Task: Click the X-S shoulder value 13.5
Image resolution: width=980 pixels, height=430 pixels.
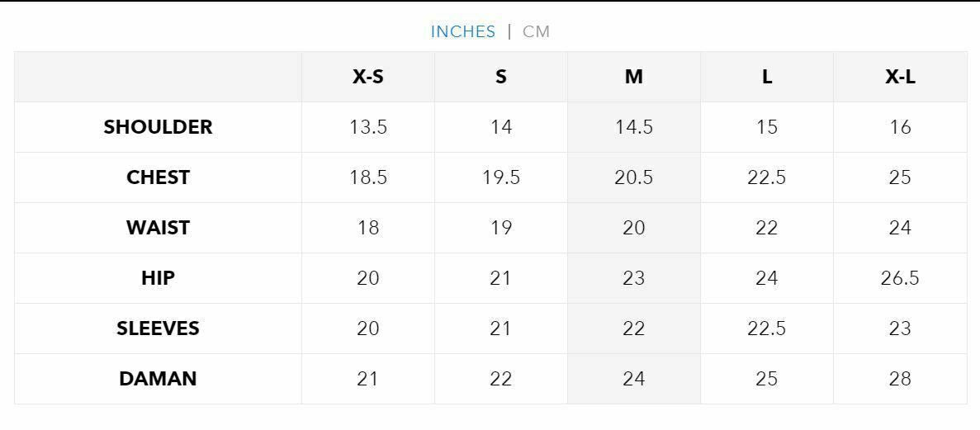Action: (x=368, y=127)
